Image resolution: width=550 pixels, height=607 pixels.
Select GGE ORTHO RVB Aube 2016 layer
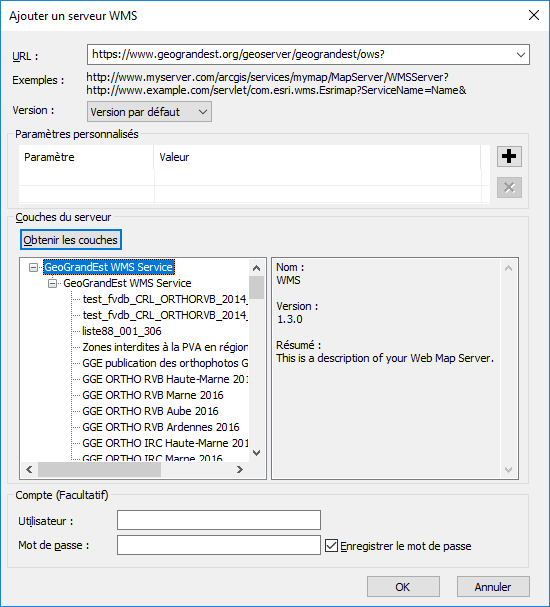(150, 411)
